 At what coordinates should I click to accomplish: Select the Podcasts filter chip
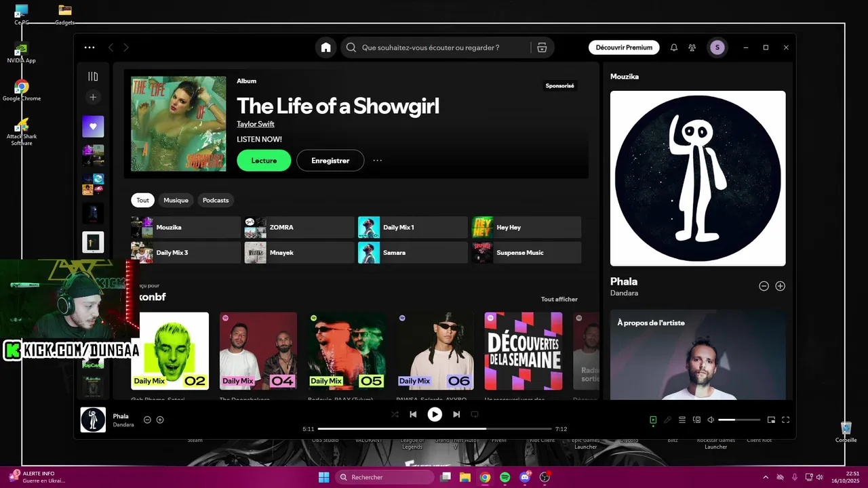[x=216, y=200]
